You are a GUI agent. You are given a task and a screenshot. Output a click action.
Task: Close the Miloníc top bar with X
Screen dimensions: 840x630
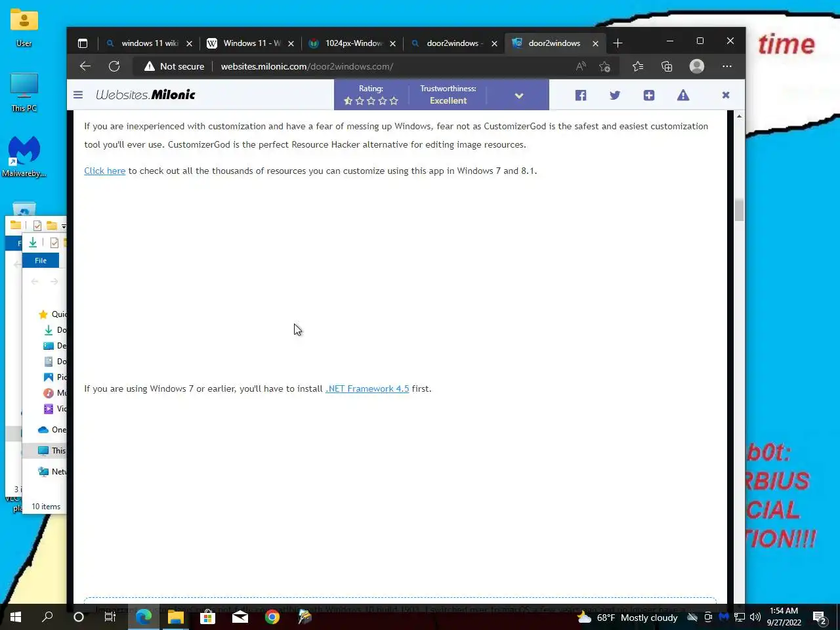726,95
